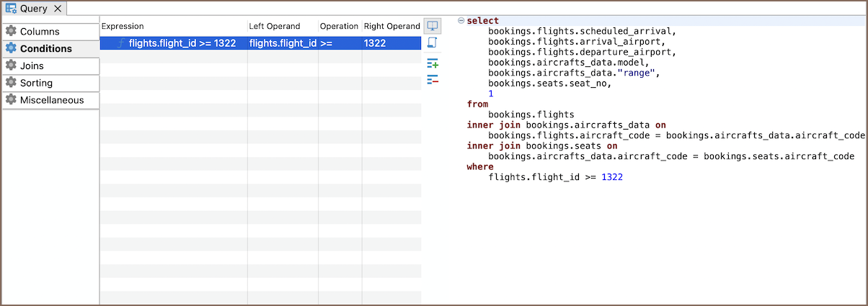Click the blue page icon below the monitor icon
The width and height of the screenshot is (868, 306).
[433, 43]
